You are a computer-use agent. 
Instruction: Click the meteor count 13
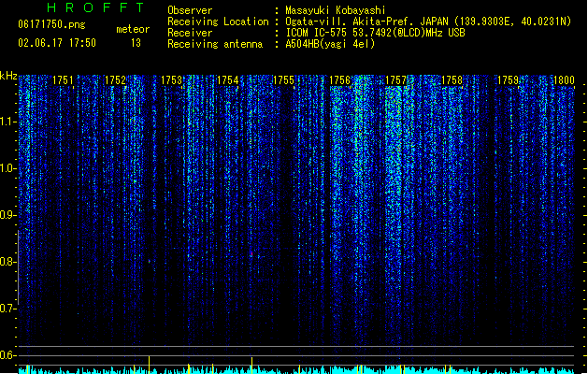coord(136,43)
